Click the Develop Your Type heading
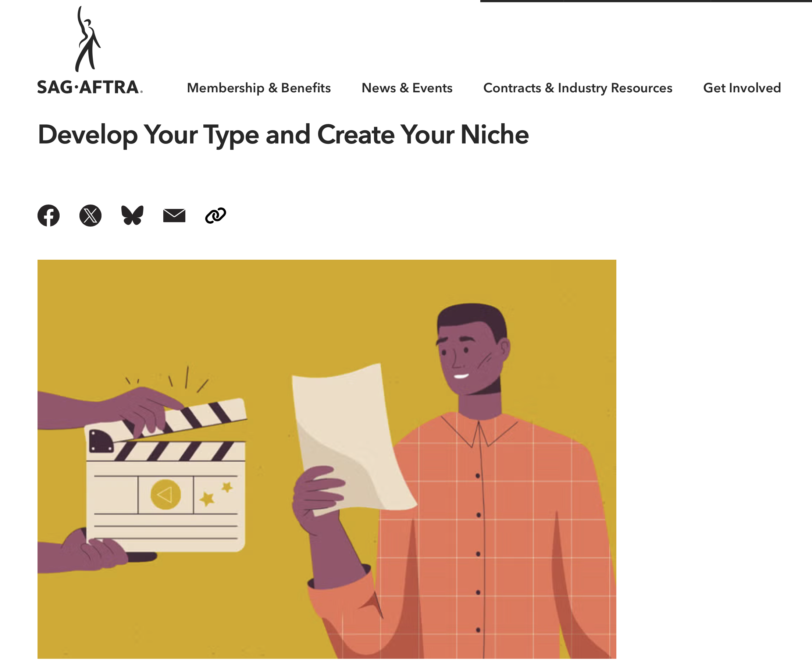 283,135
